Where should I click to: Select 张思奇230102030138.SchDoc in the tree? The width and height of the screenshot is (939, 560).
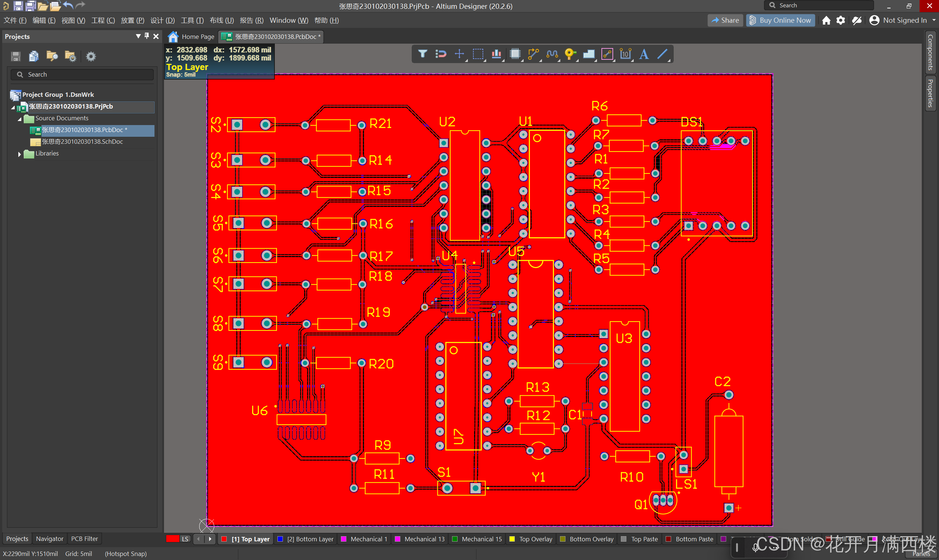pos(82,142)
